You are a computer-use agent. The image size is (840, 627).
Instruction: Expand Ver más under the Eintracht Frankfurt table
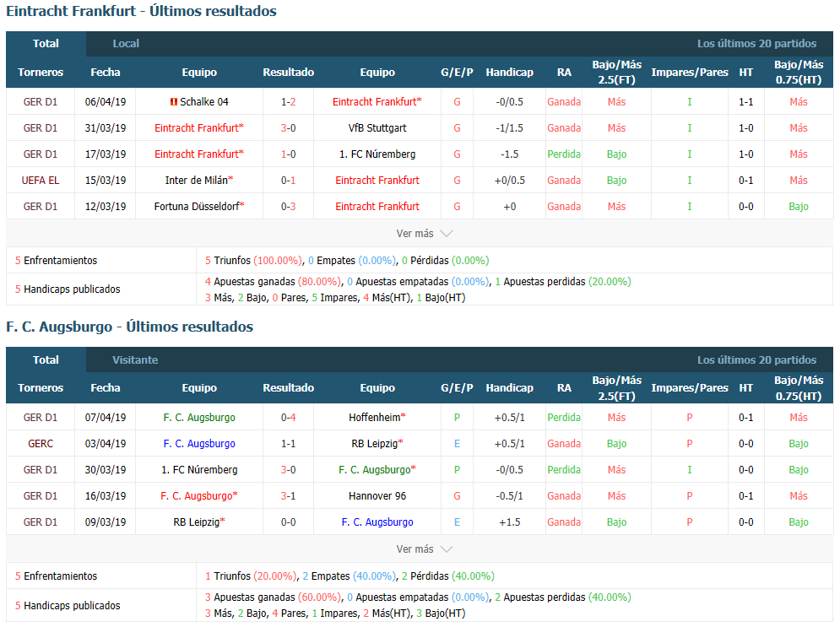click(x=425, y=234)
